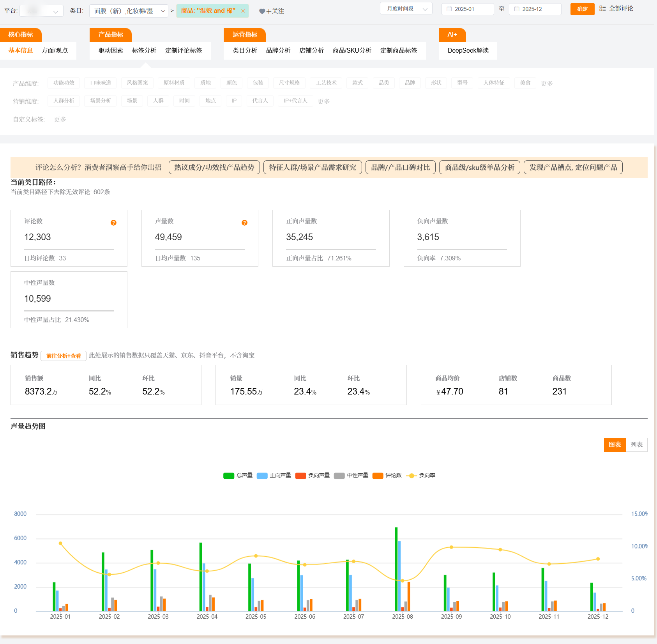The image size is (657, 644).
Task: Switch to 方面/观点 tab
Action: click(x=55, y=50)
